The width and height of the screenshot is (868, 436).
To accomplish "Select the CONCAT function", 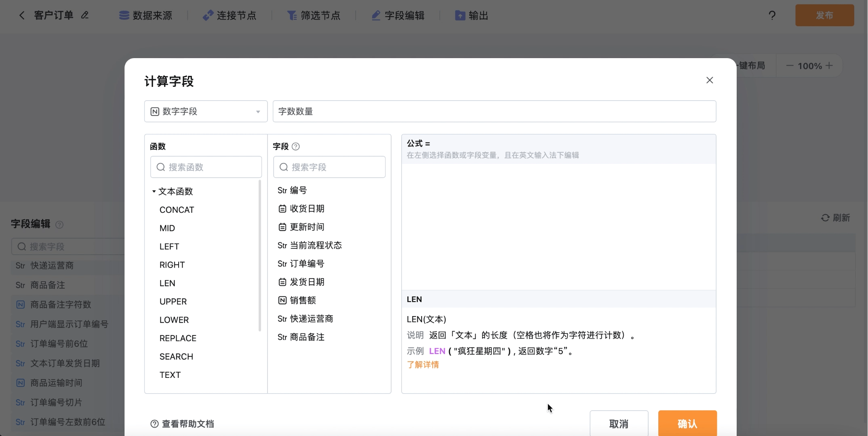I will [177, 210].
